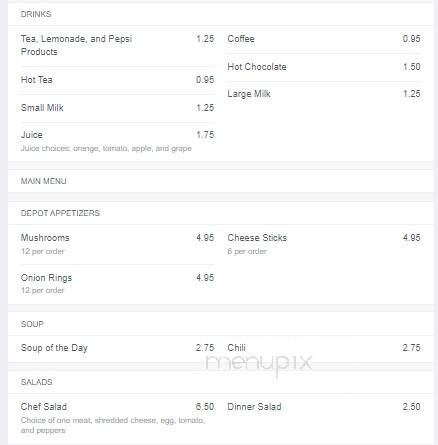This screenshot has width=438, height=445.
Task: Open the SALADS section header
Action: tap(36, 382)
